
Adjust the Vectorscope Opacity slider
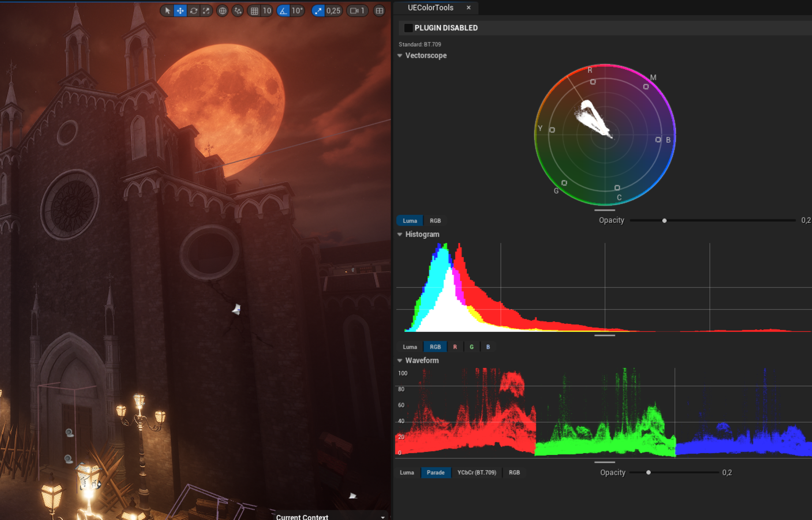click(x=713, y=221)
